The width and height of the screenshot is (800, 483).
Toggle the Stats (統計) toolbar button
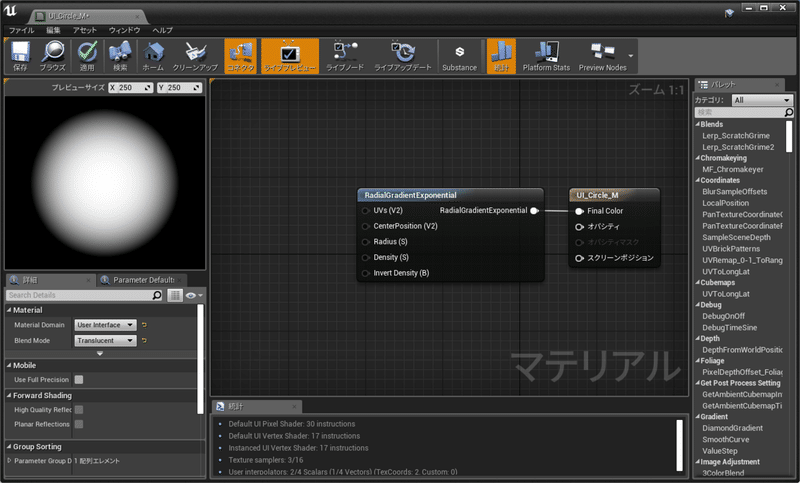pos(501,56)
